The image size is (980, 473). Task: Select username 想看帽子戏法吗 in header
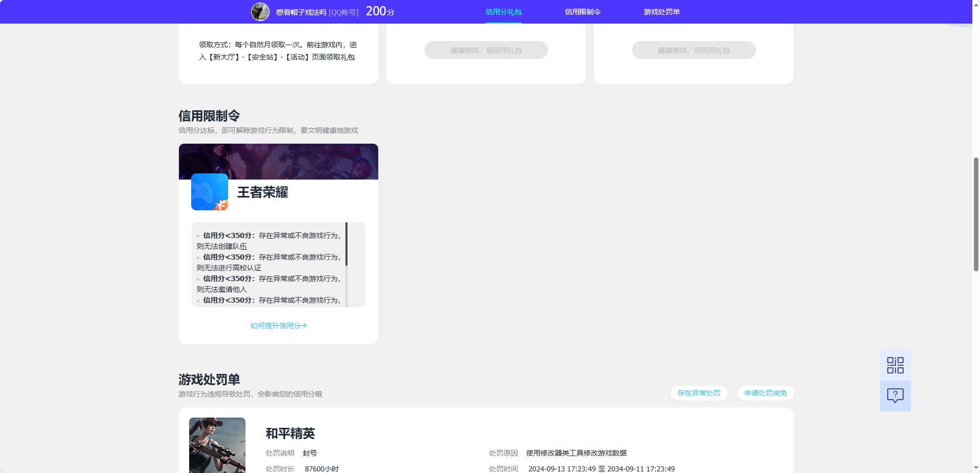coord(301,12)
